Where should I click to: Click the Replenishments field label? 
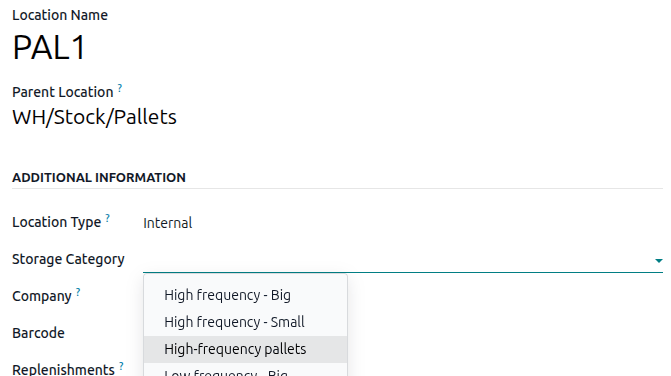point(63,370)
